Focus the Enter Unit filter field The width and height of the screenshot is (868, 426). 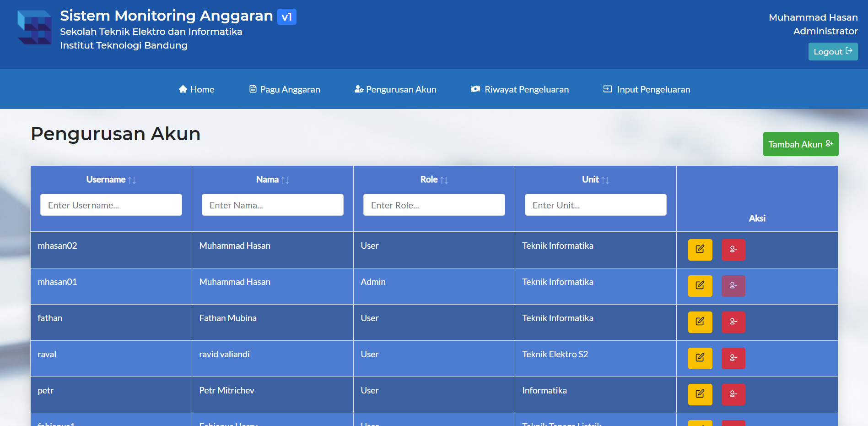click(596, 205)
